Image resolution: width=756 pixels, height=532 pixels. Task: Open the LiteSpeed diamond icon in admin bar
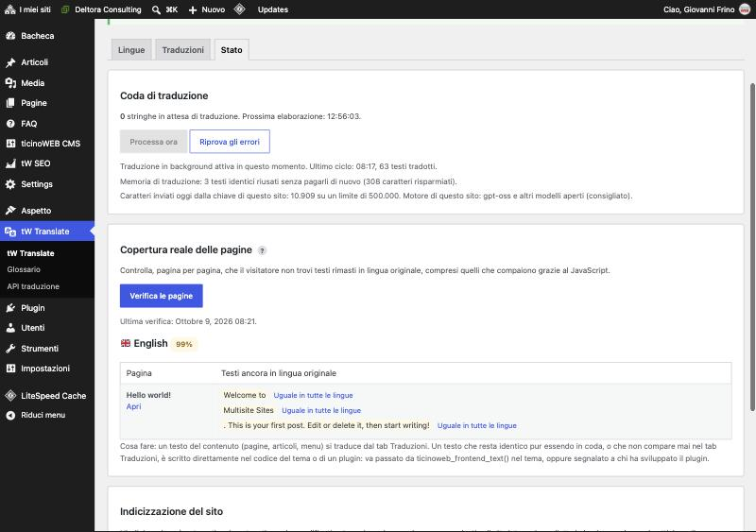click(240, 9)
